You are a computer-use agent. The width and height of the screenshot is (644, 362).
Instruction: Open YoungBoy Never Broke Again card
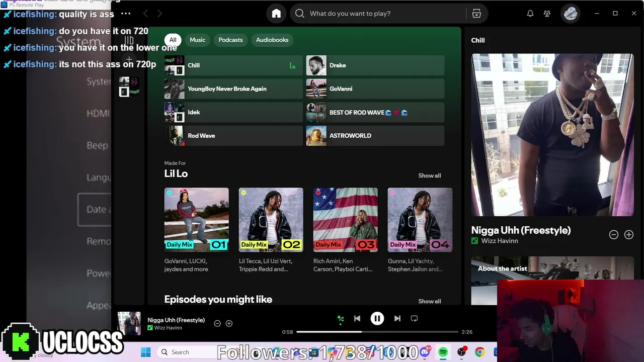click(233, 89)
